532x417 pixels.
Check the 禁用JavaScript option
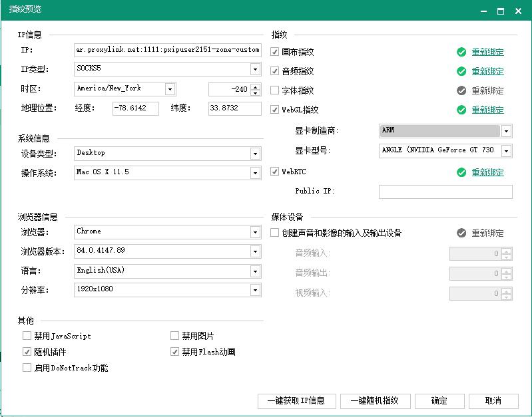[x=27, y=336]
